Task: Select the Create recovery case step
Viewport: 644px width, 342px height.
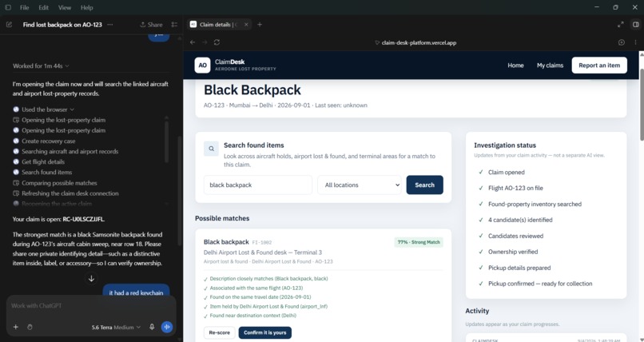Action: (49, 141)
